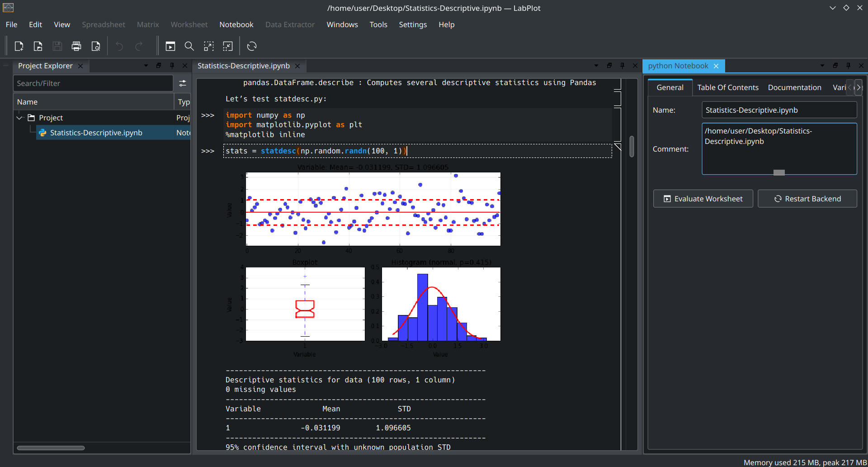The image size is (868, 467).
Task: Open Print Preview from the toolbar
Action: click(96, 46)
